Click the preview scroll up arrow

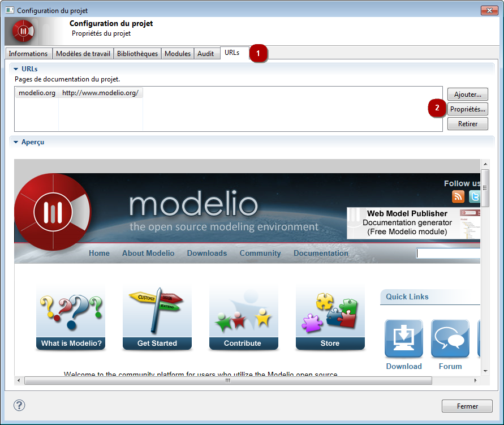(485, 164)
